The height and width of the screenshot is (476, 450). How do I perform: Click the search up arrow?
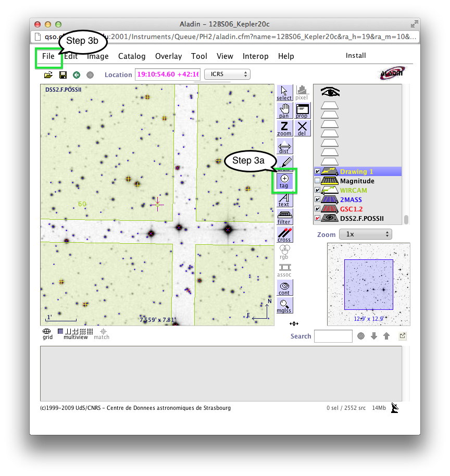(x=386, y=336)
